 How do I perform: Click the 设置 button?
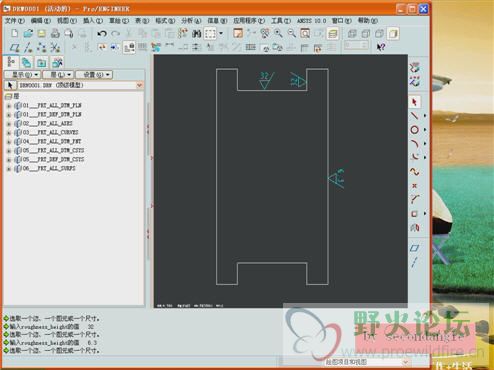pos(94,75)
